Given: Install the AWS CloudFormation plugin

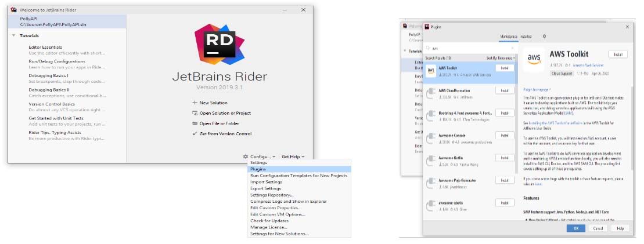Looking at the screenshot, I should coord(505,90).
